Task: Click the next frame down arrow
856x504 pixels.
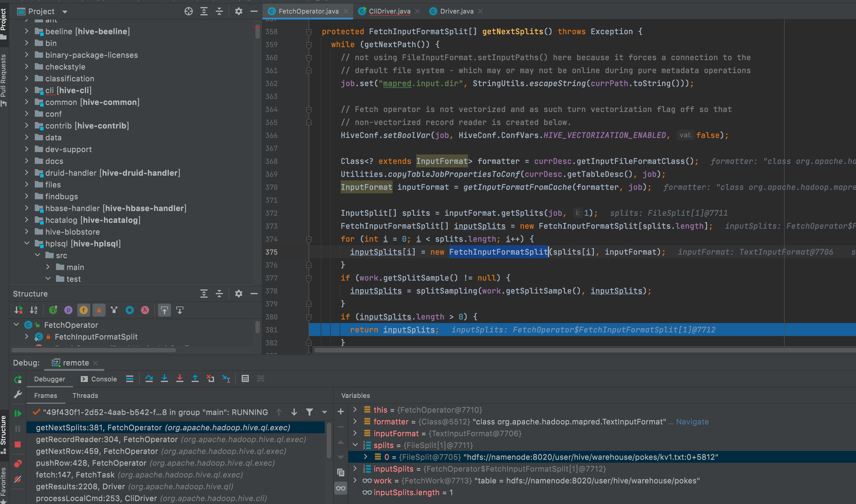Action: (x=294, y=412)
